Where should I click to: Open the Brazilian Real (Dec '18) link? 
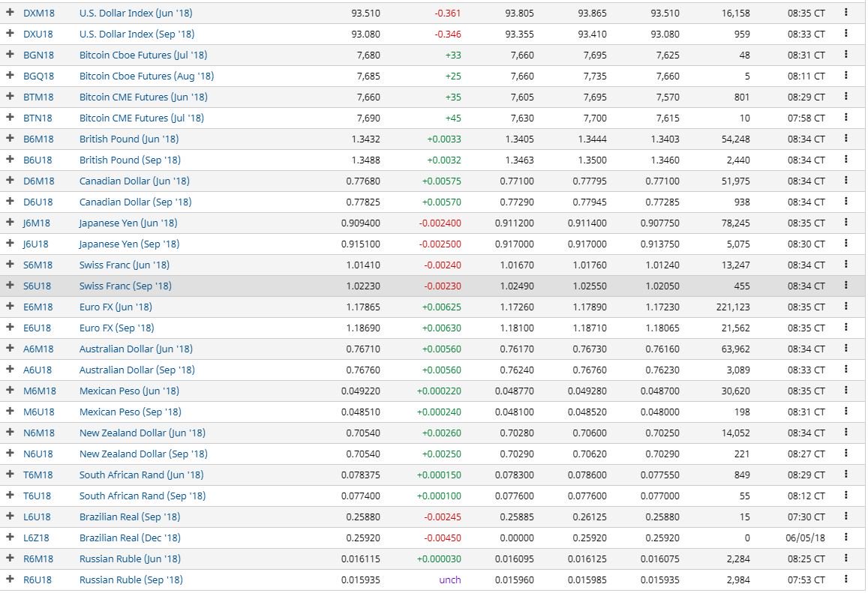click(x=130, y=538)
